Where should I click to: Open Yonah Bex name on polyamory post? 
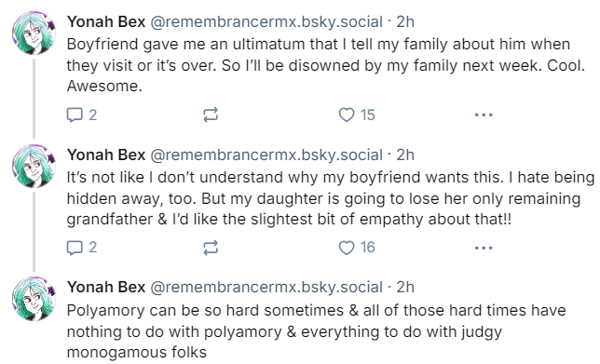[106, 287]
